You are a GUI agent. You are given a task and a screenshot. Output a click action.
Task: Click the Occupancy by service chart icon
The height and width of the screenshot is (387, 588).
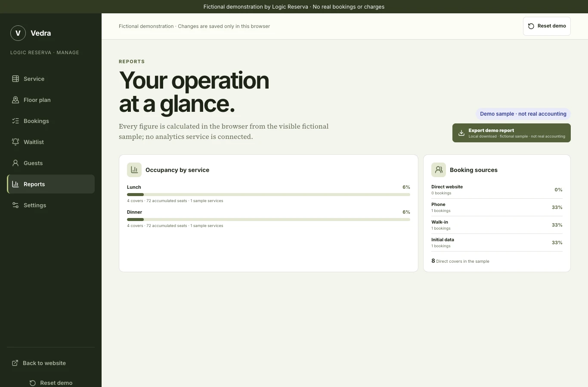pos(134,170)
